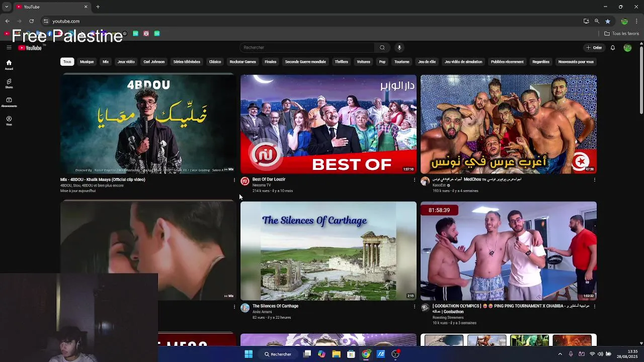Image resolution: width=644 pixels, height=362 pixels.
Task: Open YouTube notifications bell
Action: (x=613, y=48)
